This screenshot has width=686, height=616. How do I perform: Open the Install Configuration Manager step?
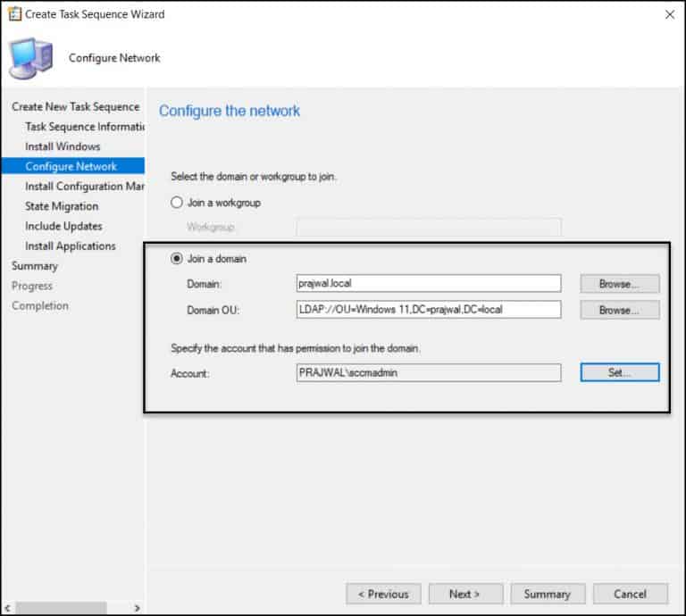pos(85,187)
